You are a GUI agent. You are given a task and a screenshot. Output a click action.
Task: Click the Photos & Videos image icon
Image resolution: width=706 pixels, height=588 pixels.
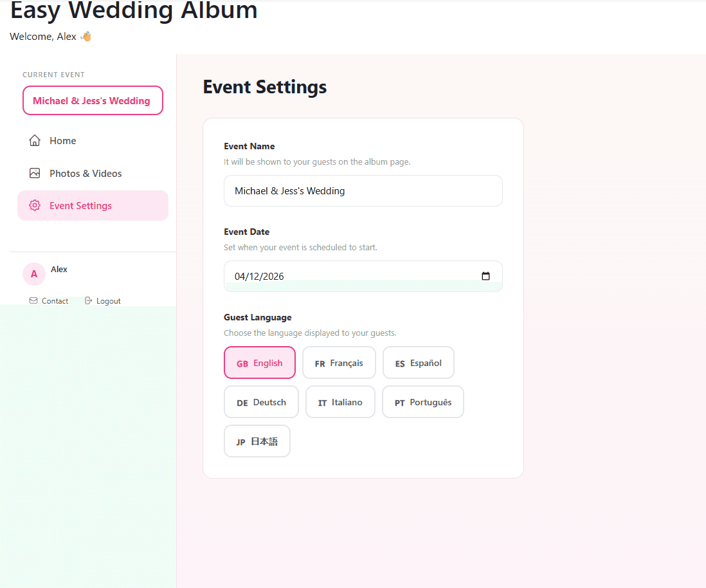pos(35,173)
